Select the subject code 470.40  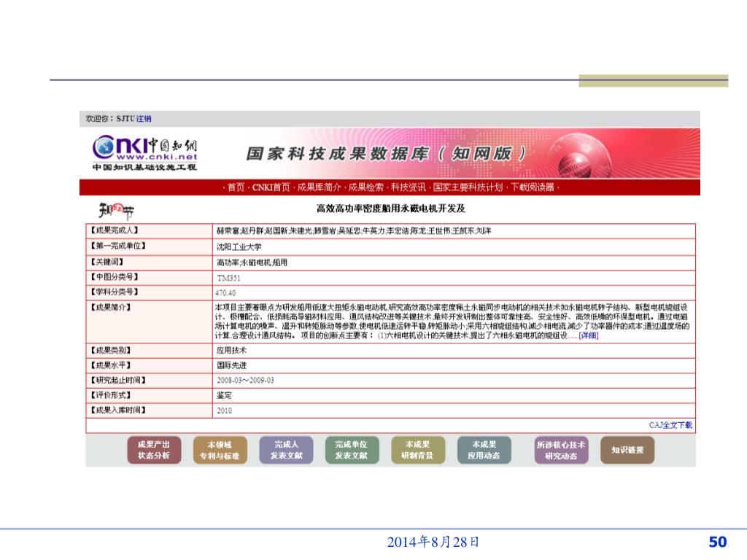pos(225,293)
